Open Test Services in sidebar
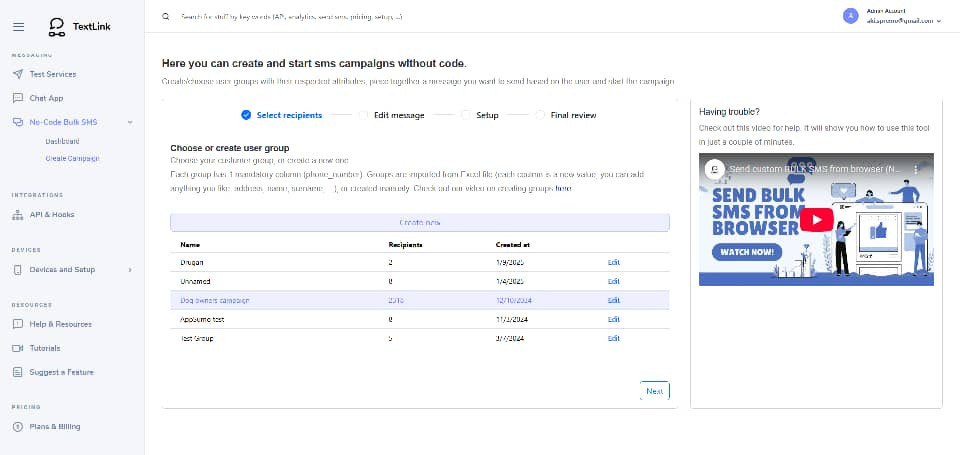This screenshot has height=455, width=960. click(53, 74)
